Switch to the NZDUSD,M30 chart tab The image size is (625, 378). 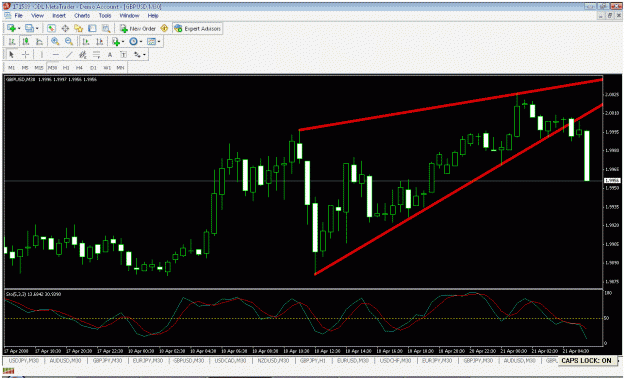pyautogui.click(x=273, y=360)
